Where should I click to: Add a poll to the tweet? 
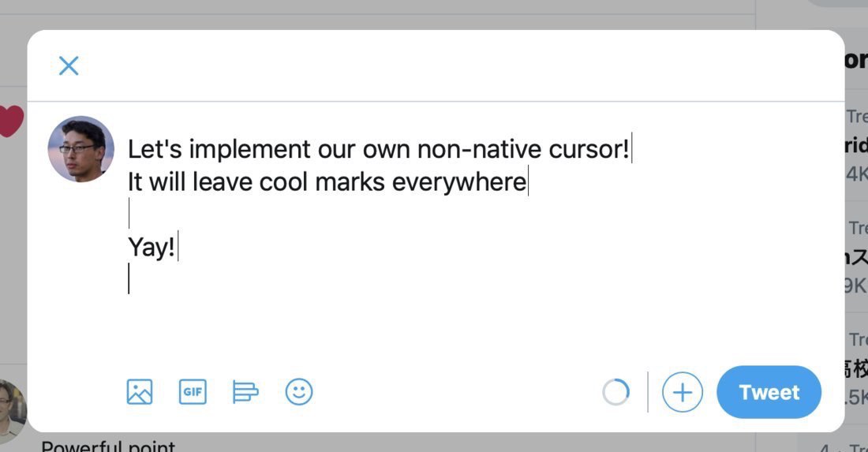click(245, 392)
